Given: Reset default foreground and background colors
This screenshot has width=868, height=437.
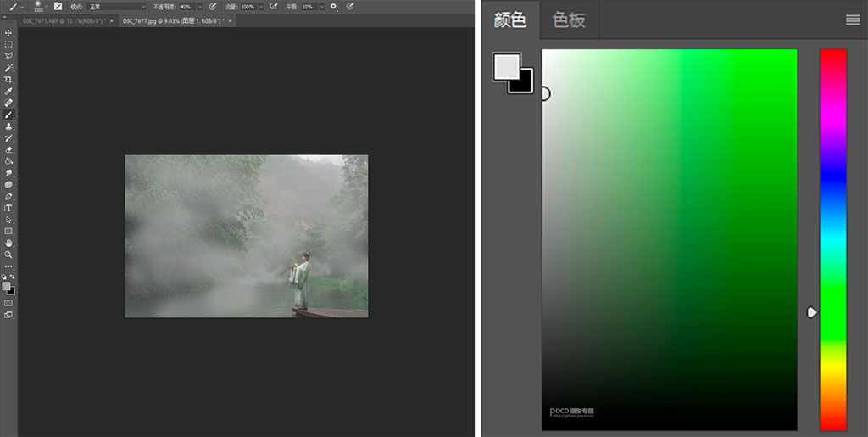Looking at the screenshot, I should point(4,277).
